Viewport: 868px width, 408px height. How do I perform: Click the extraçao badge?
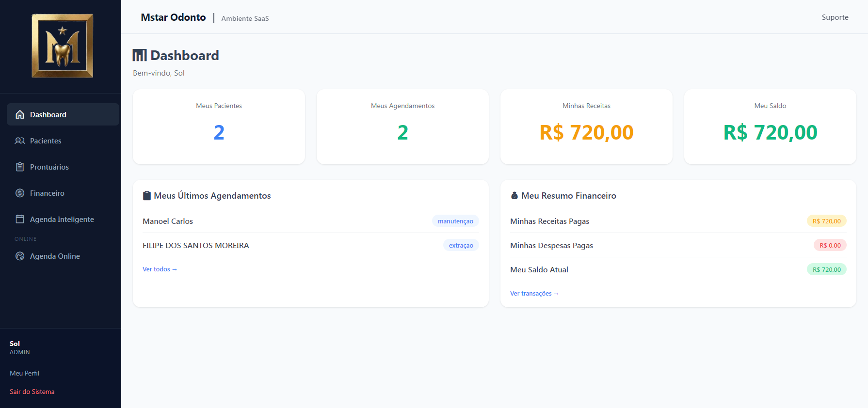461,245
